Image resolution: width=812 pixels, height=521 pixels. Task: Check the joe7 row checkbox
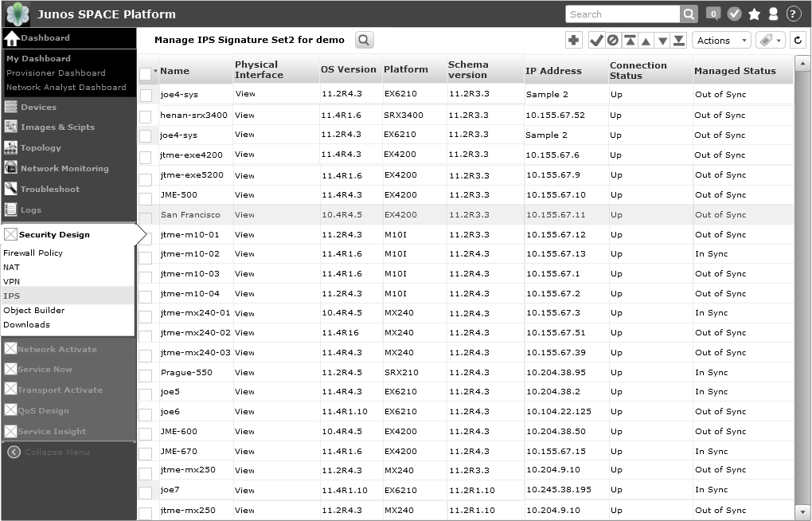pyautogui.click(x=146, y=492)
